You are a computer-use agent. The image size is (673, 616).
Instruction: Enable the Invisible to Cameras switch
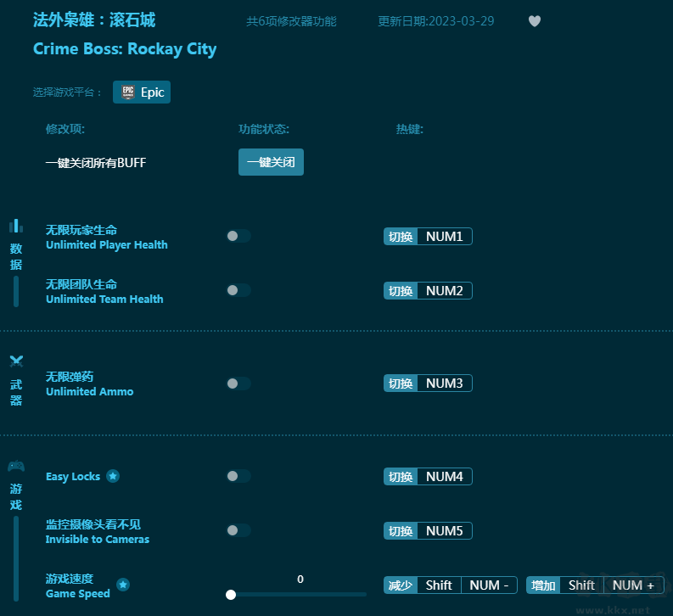[x=238, y=530]
